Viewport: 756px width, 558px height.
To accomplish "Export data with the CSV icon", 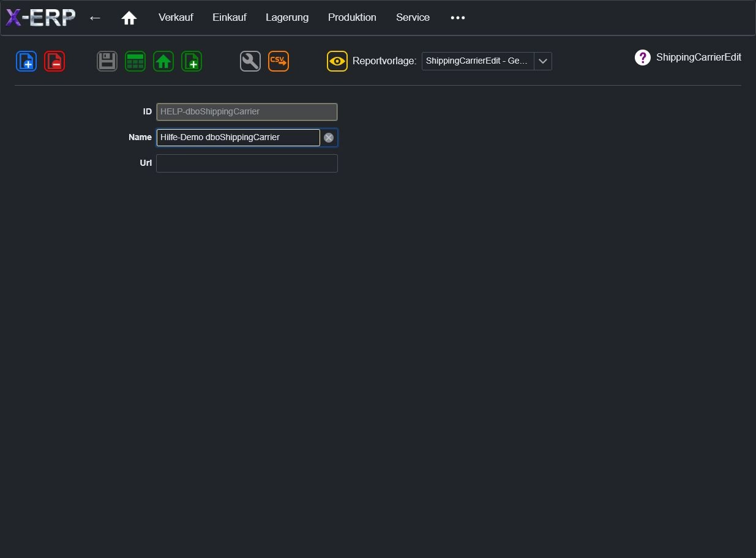I will (x=279, y=61).
